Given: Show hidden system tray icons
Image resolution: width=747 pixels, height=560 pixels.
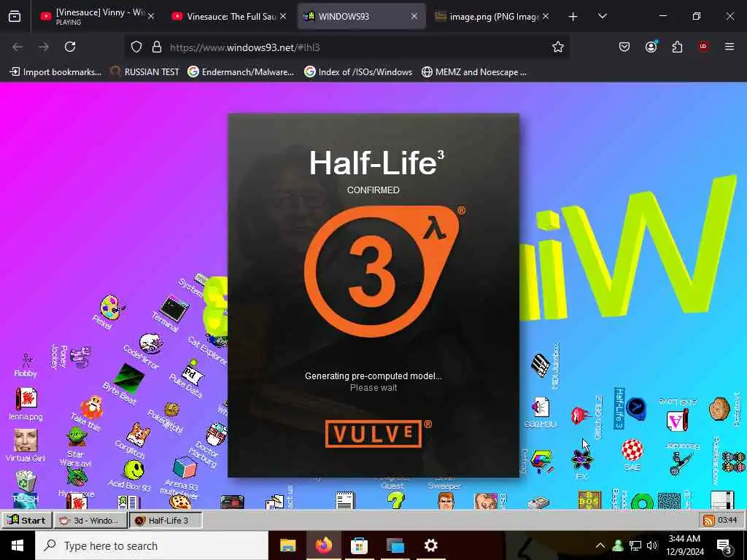Looking at the screenshot, I should point(600,545).
